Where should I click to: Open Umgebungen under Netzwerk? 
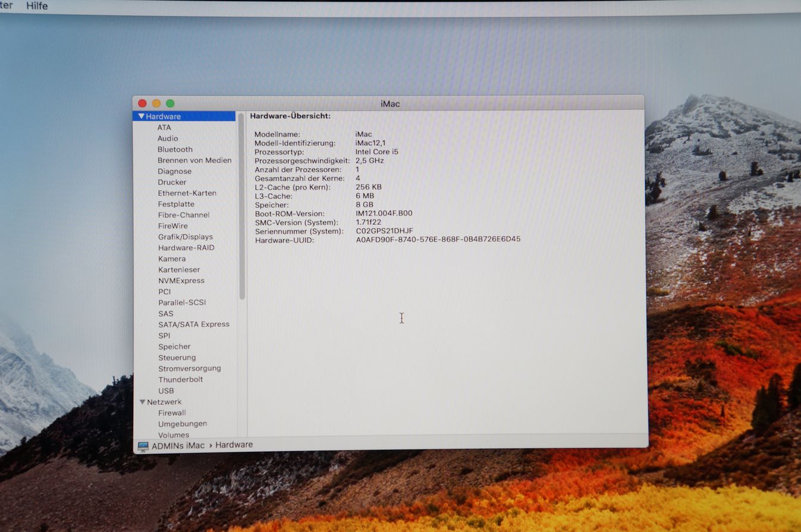[183, 424]
